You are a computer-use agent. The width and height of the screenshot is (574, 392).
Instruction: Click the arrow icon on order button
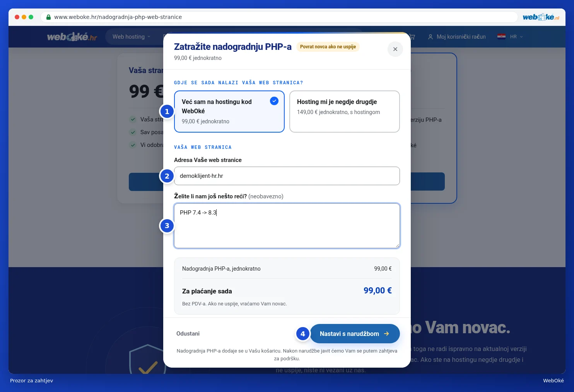coord(386,334)
